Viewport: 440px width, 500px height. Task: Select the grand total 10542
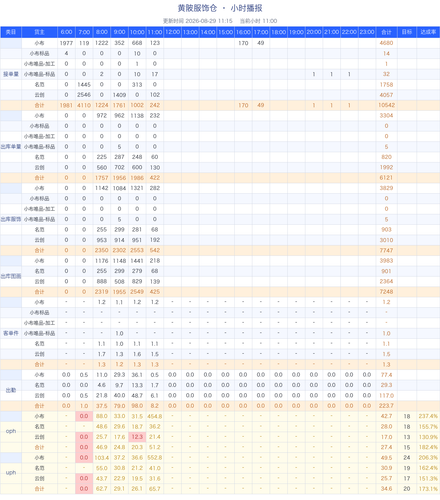[386, 105]
